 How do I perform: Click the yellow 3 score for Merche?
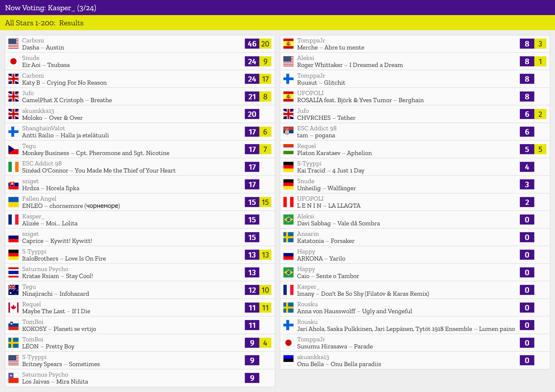[540, 44]
